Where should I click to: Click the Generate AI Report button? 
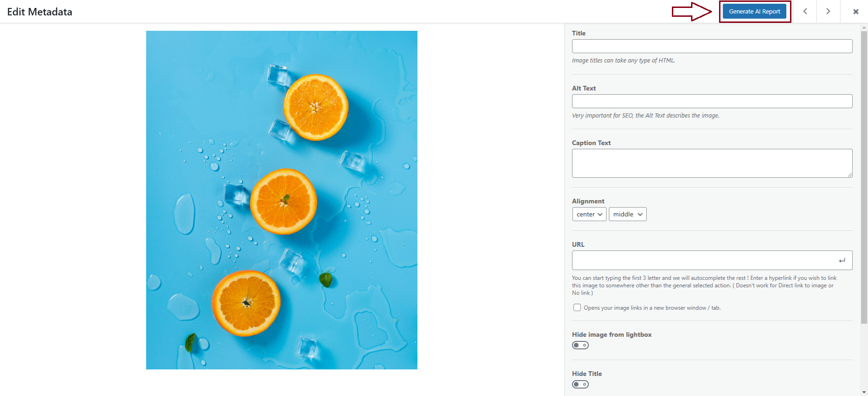click(x=754, y=12)
